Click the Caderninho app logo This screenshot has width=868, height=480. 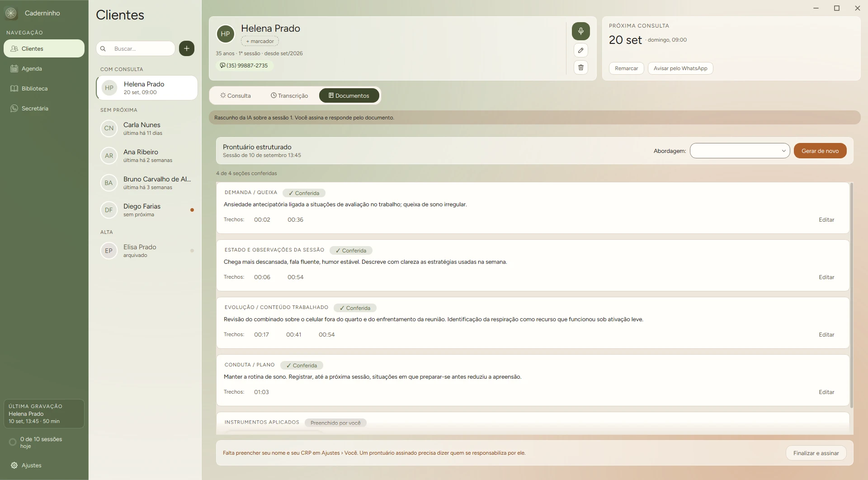tap(11, 13)
